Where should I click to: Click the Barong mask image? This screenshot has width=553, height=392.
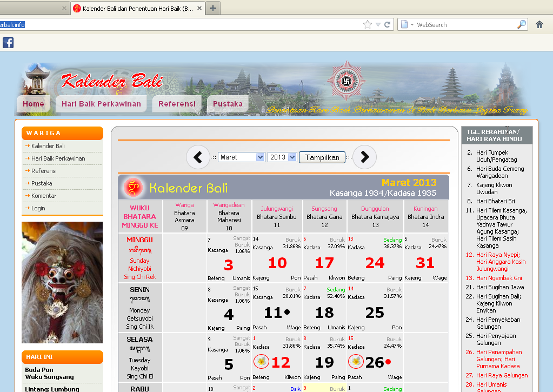pos(62,282)
